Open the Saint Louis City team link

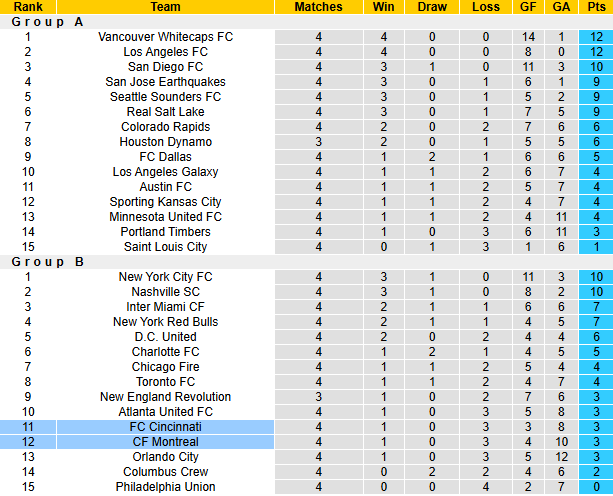point(165,247)
